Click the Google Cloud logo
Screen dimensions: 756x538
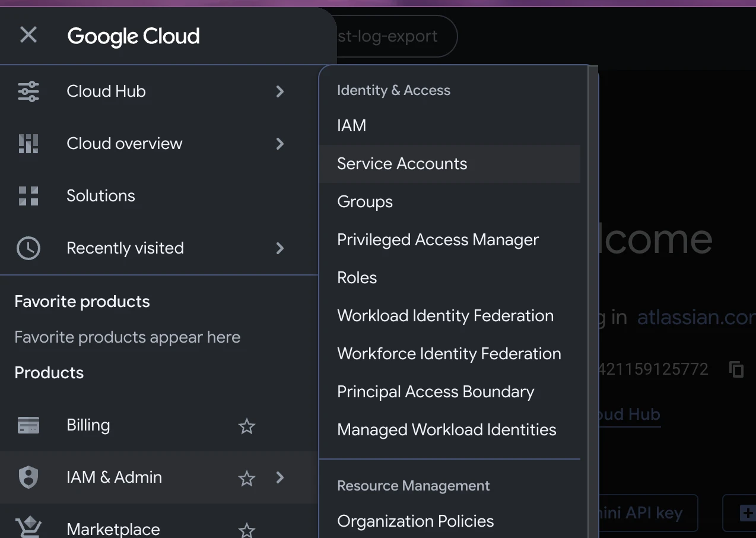point(134,37)
